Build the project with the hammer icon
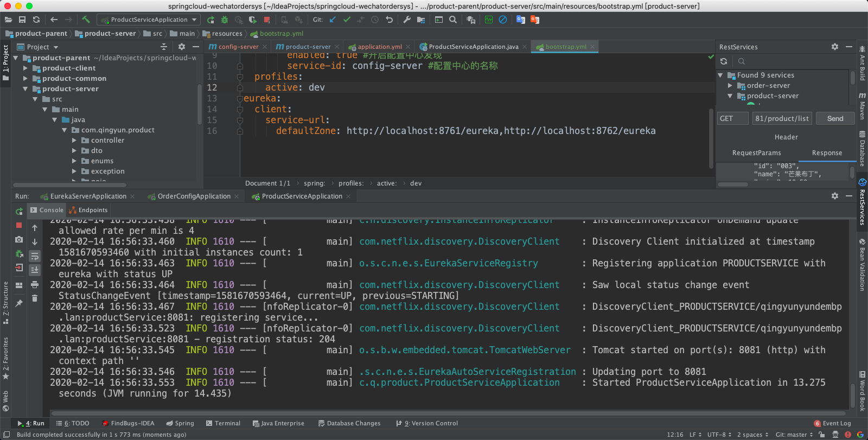Image resolution: width=868 pixels, height=440 pixels. coord(86,20)
